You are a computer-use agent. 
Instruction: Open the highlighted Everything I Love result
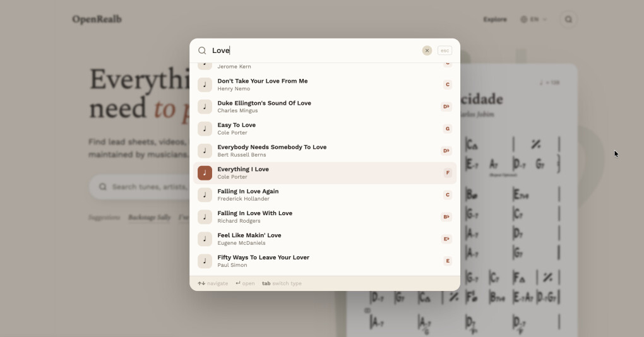tap(325, 173)
